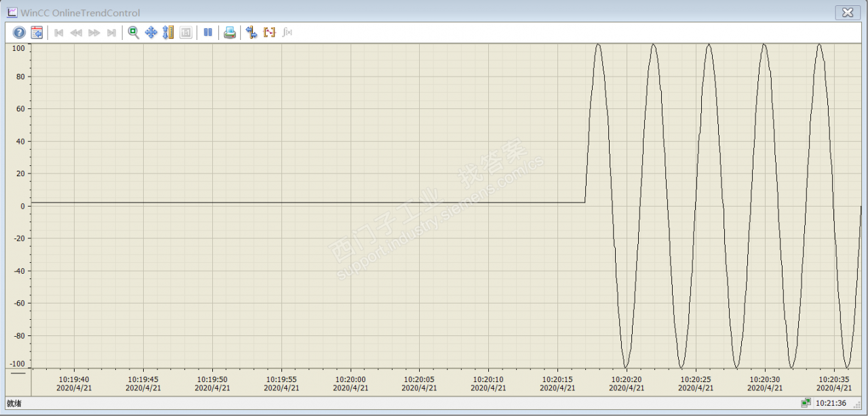Activate the move trend area tool
Image resolution: width=868 pixels, height=416 pixels.
151,33
